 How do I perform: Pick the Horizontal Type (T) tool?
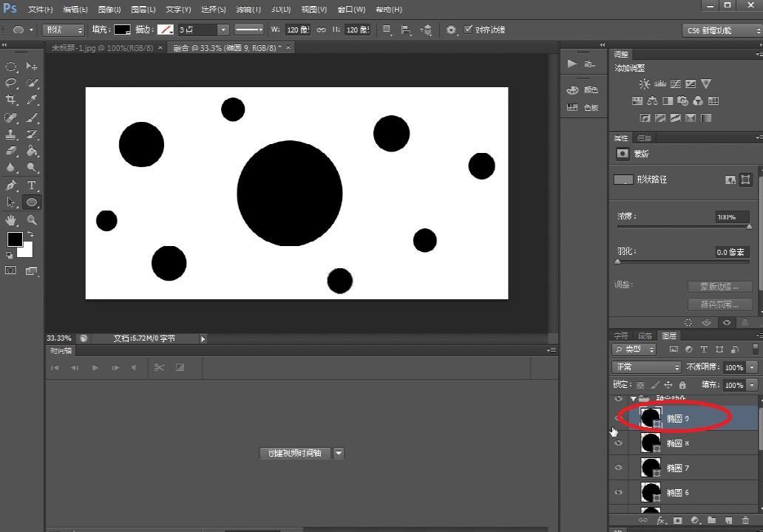click(32, 185)
